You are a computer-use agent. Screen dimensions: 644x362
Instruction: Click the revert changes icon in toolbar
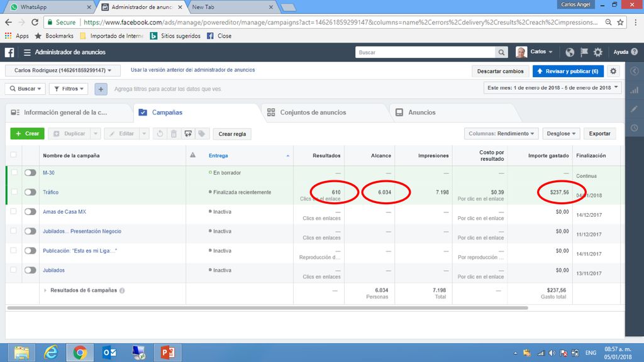coord(160,134)
